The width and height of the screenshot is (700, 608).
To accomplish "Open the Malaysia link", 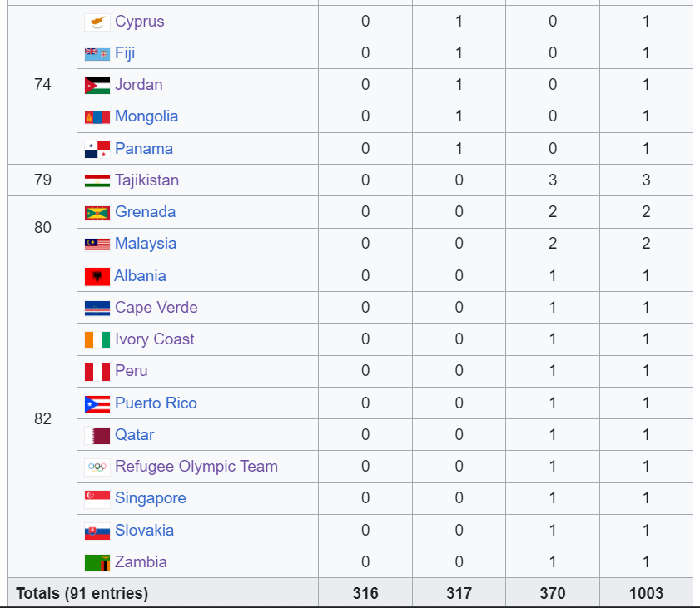I will [x=146, y=244].
